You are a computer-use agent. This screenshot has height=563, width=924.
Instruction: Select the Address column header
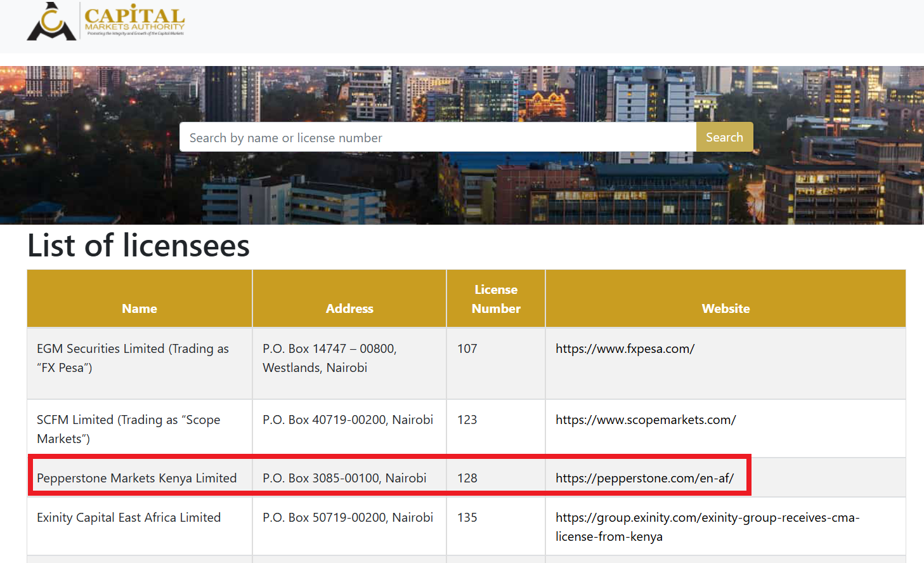[349, 308]
